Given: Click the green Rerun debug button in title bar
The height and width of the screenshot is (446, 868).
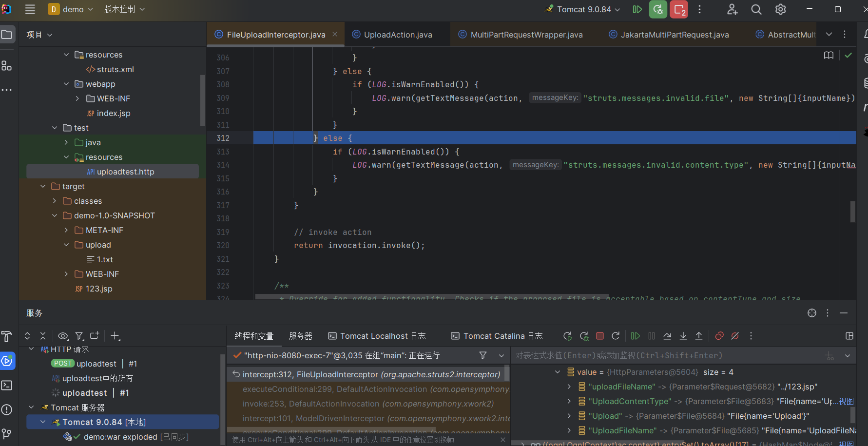Looking at the screenshot, I should tap(658, 9).
